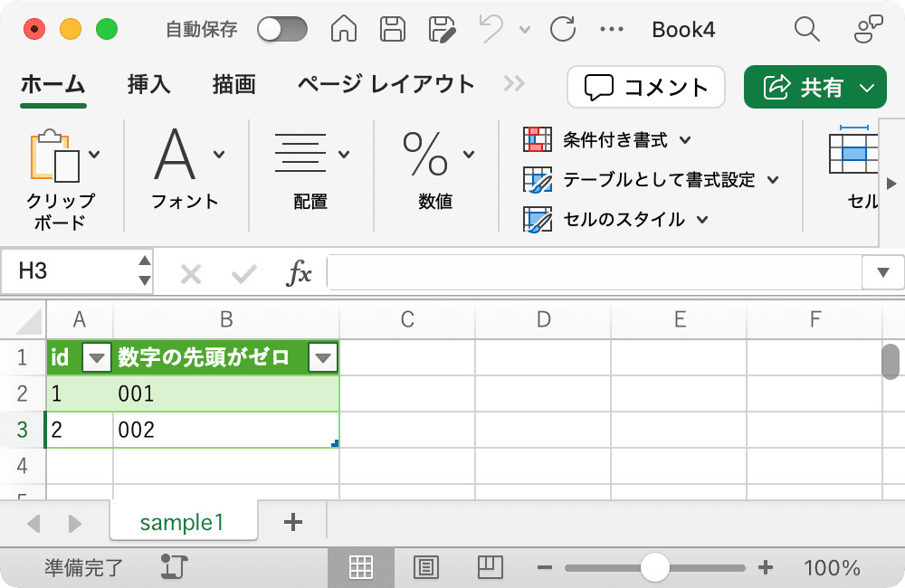Screen dimensions: 905x588
Task: Open the Undo history dropdown arrow
Action: [525, 29]
